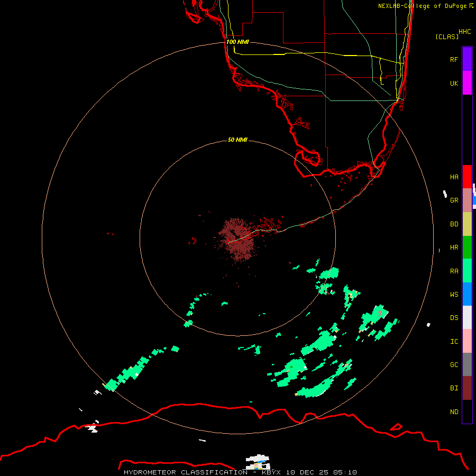Click the RF purple legend color block
Viewport: 476px width, 476px height.
[x=467, y=59]
